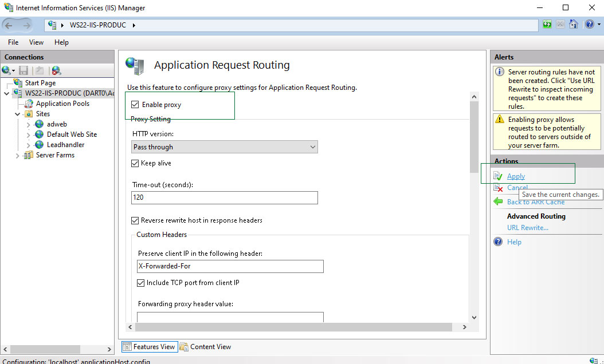The image size is (604, 364).
Task: Uncheck the Keep alive checkbox
Action: (135, 164)
